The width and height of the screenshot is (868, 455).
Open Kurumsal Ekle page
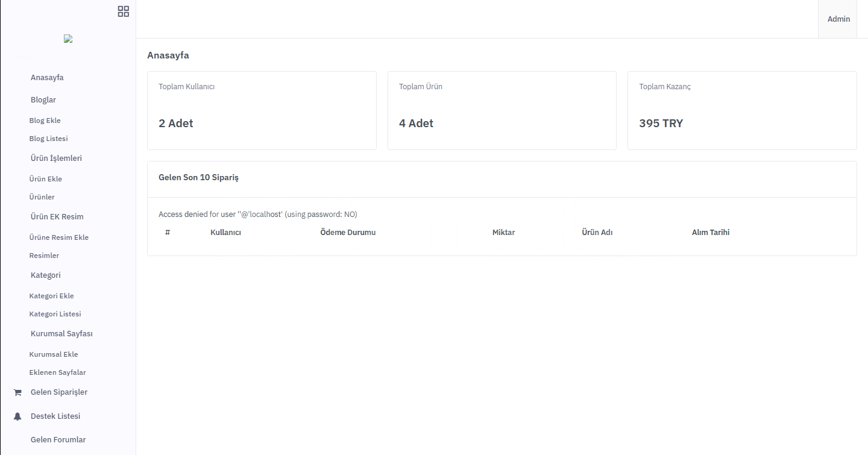point(54,354)
